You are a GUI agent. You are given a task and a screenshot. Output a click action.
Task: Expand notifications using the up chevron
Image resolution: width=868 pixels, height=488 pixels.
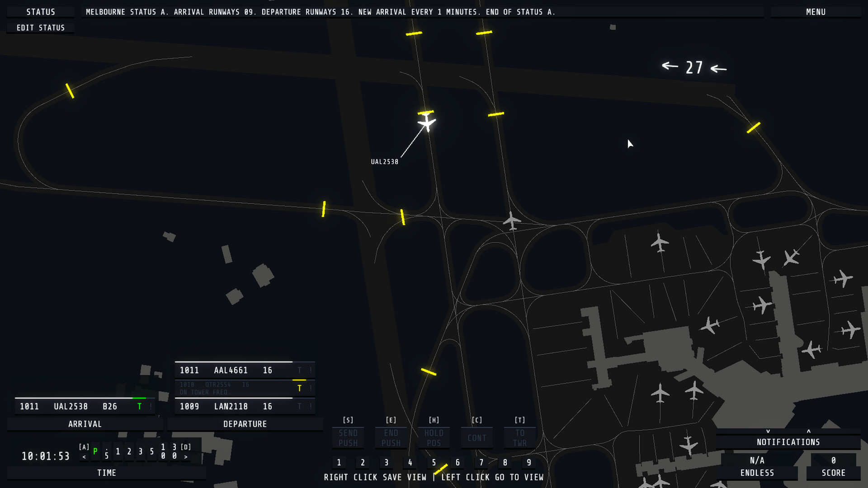[x=809, y=432]
